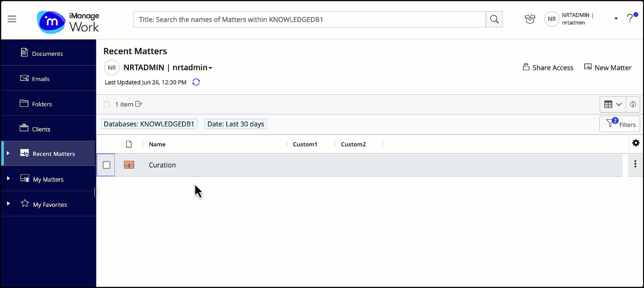Open the Curation row kebab menu
The height and width of the screenshot is (288, 644).
pos(635,164)
